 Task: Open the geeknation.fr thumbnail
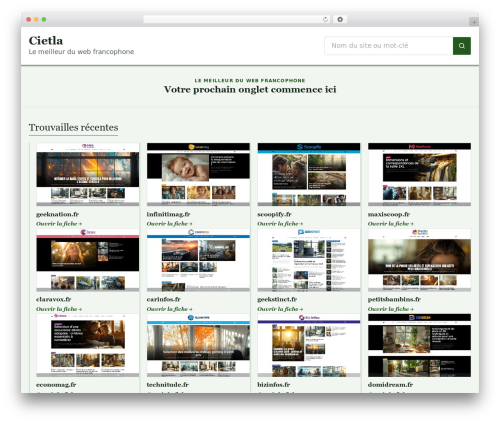point(88,174)
